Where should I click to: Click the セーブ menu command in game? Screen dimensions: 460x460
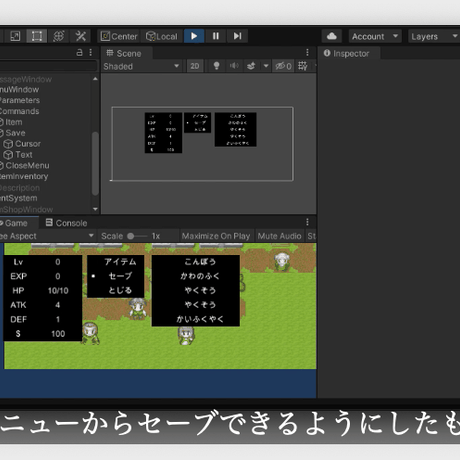(120, 276)
